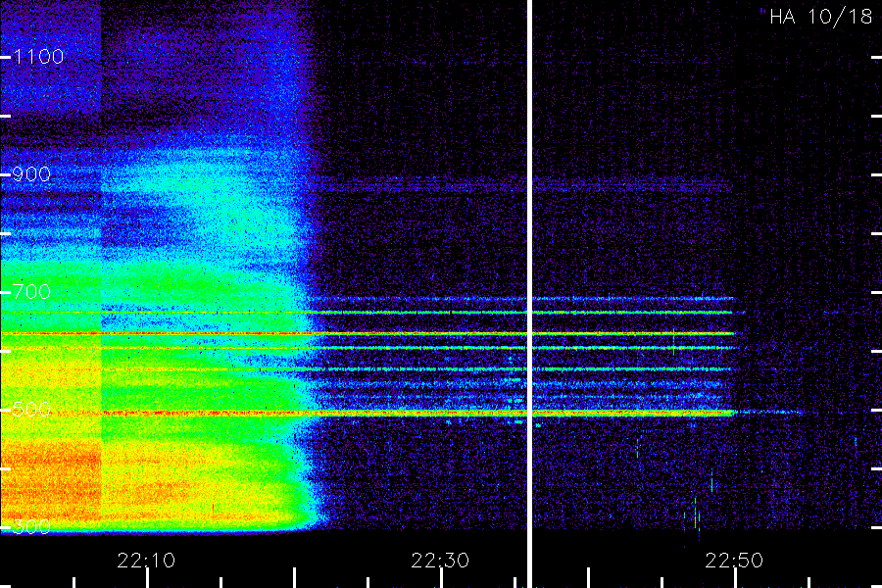Image resolution: width=882 pixels, height=588 pixels.
Task: Click the 1100 frequency axis label
Action: (38, 56)
